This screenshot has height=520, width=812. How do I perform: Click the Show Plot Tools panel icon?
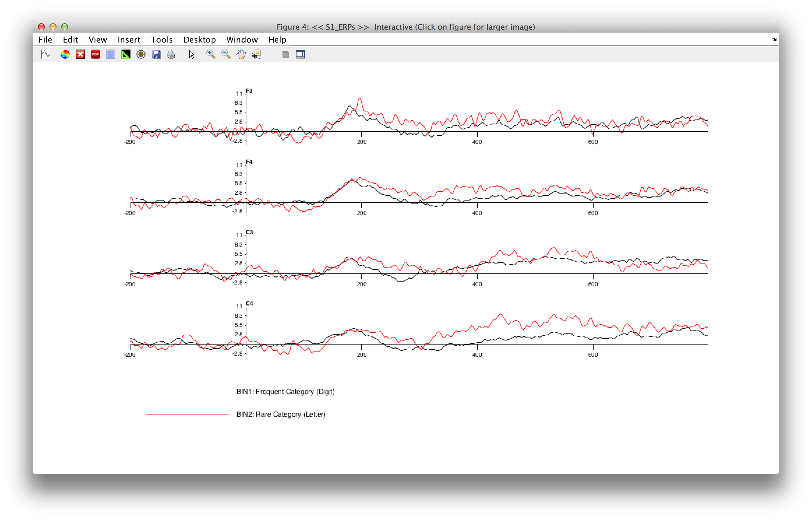300,55
